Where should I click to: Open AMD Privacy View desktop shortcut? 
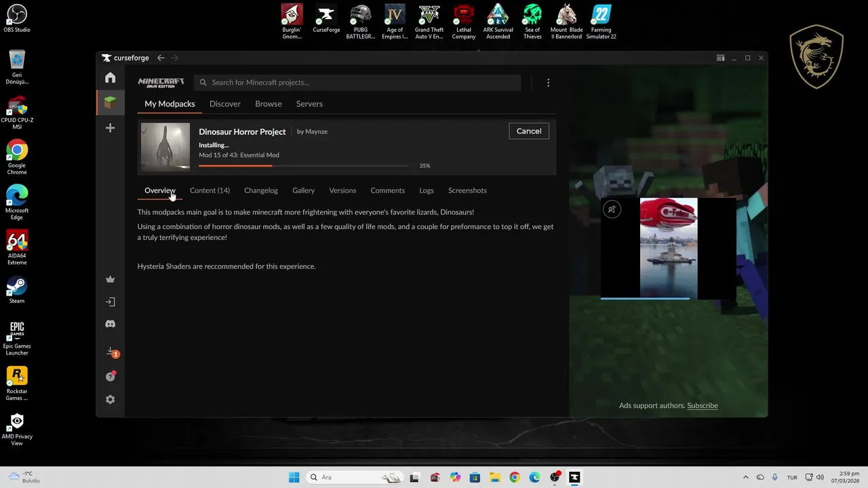17,429
